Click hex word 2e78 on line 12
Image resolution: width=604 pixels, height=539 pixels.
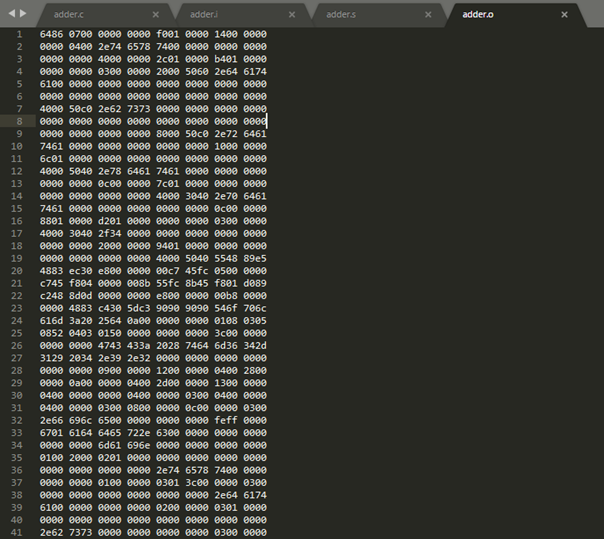click(109, 171)
